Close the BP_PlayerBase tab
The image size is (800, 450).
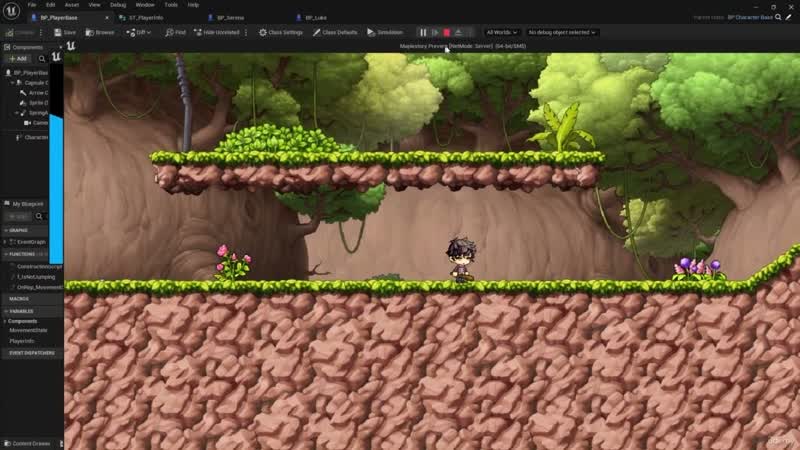coord(107,17)
